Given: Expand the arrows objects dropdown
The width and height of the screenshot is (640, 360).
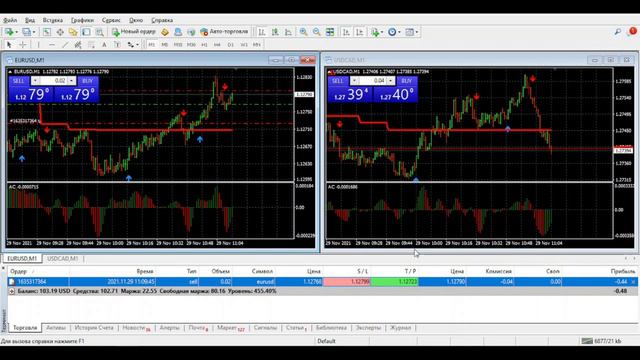Looking at the screenshot, I should point(137,44).
